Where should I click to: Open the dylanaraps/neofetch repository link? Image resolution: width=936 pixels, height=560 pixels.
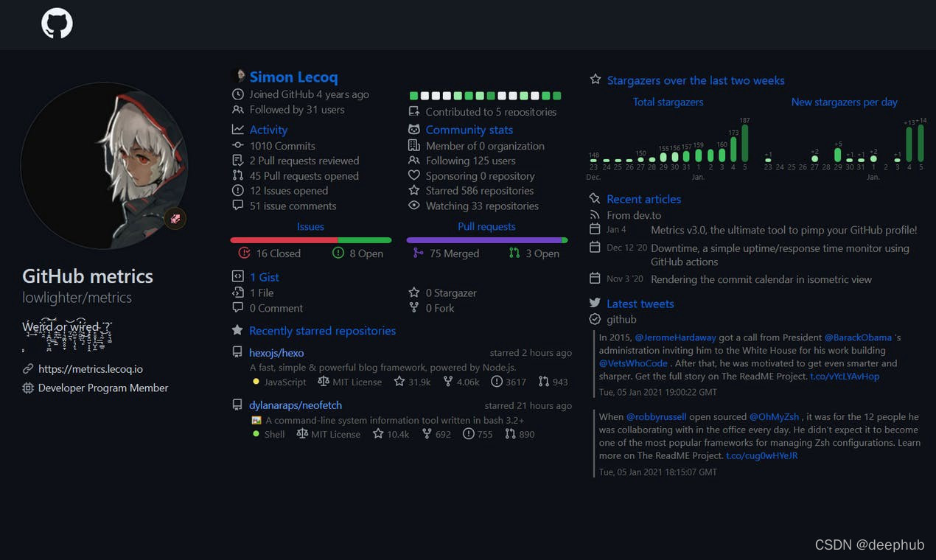click(296, 405)
